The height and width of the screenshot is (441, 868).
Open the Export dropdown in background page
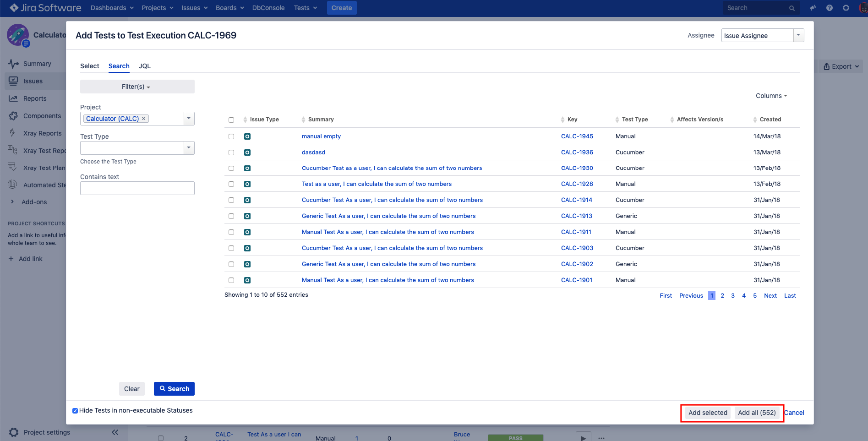(841, 66)
